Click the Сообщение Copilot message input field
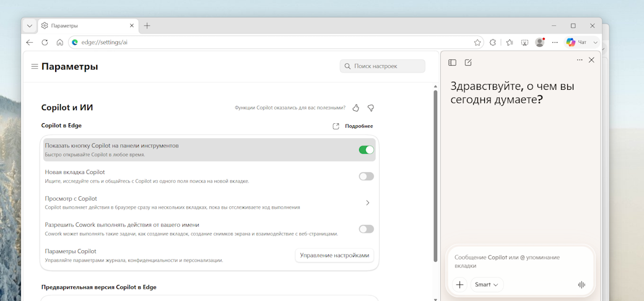The width and height of the screenshot is (644, 301). tap(520, 261)
